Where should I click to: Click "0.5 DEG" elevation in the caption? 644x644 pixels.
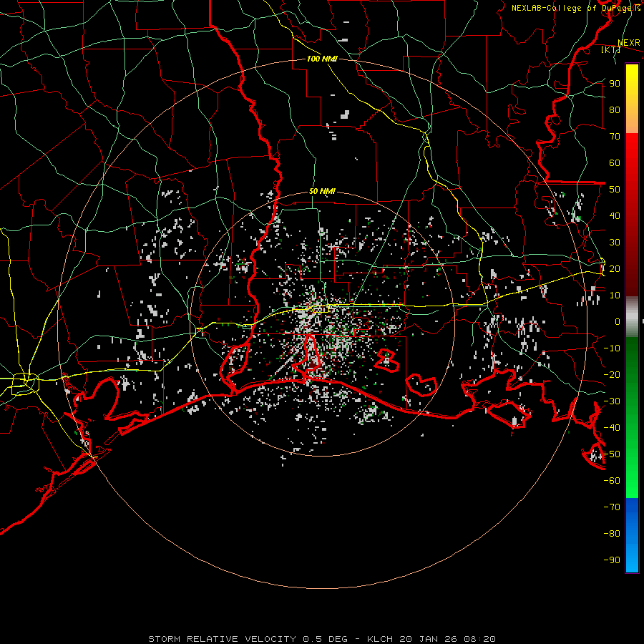(326, 639)
